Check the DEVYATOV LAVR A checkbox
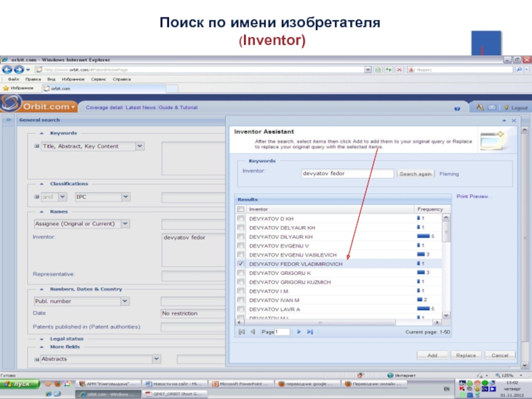This screenshot has height=399, width=532. 241,309
